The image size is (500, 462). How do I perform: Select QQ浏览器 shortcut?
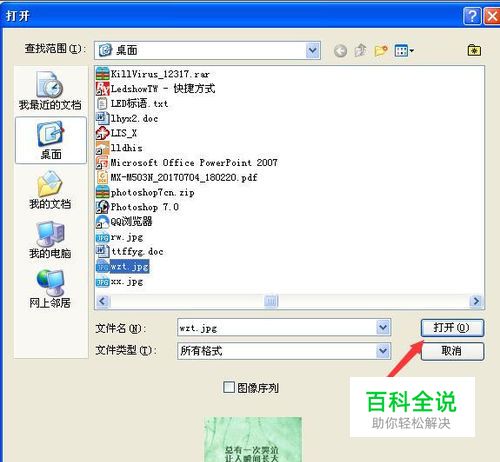click(x=124, y=222)
